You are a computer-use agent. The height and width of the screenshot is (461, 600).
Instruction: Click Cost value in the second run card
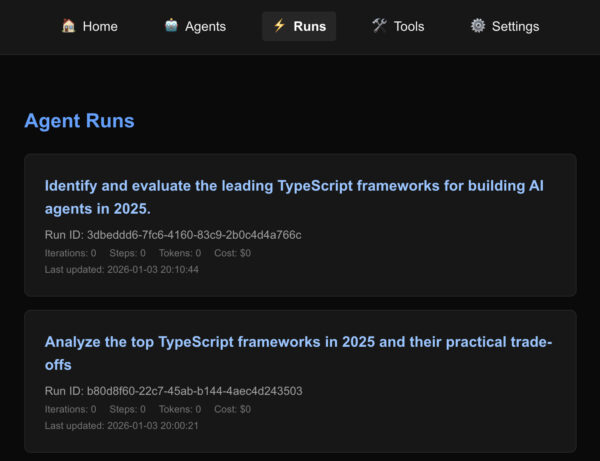(x=232, y=409)
